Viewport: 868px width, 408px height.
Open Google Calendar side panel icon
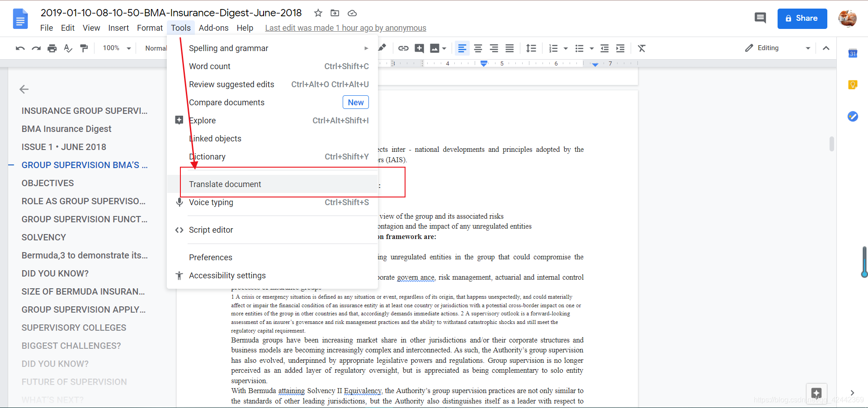853,53
